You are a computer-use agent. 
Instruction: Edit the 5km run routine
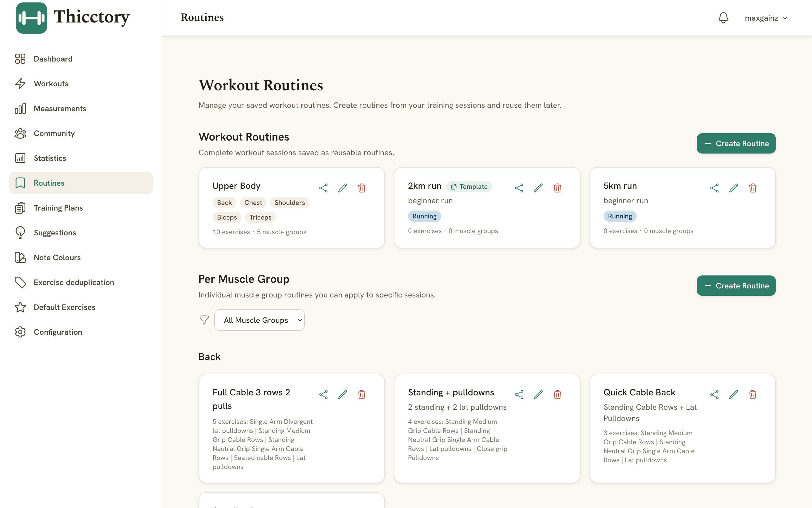pos(734,188)
